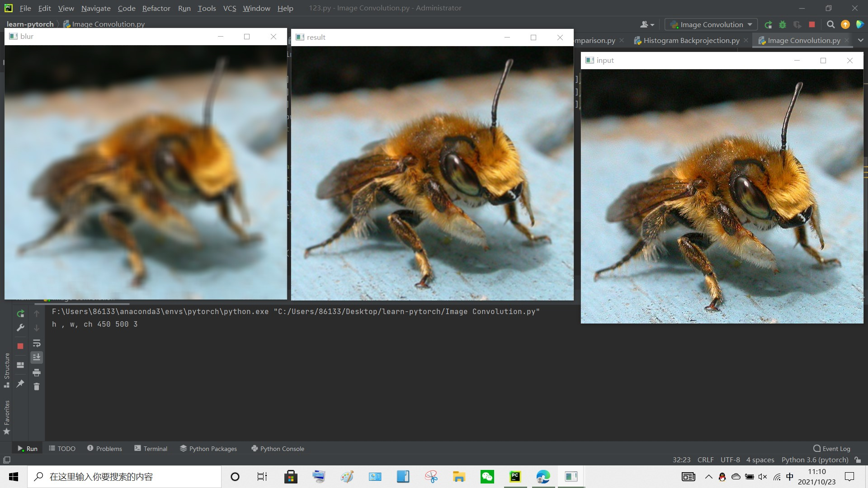Screen dimensions: 868x488
Task: Select the restore layout icon in Run panel
Action: (20, 365)
